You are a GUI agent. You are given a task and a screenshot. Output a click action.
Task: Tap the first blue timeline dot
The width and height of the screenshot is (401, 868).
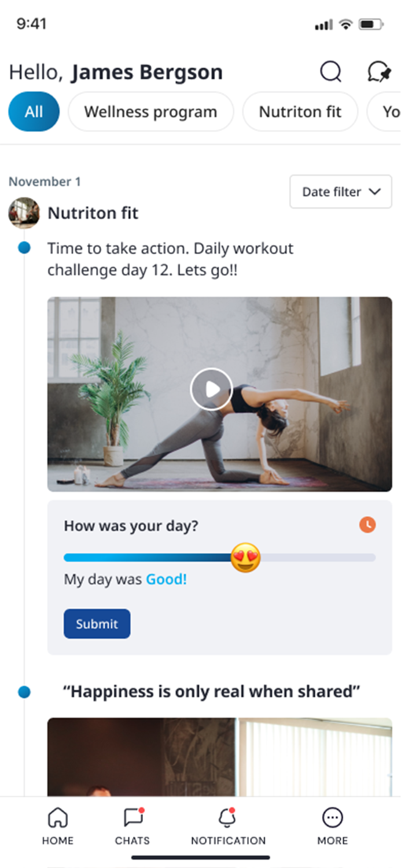click(x=24, y=248)
